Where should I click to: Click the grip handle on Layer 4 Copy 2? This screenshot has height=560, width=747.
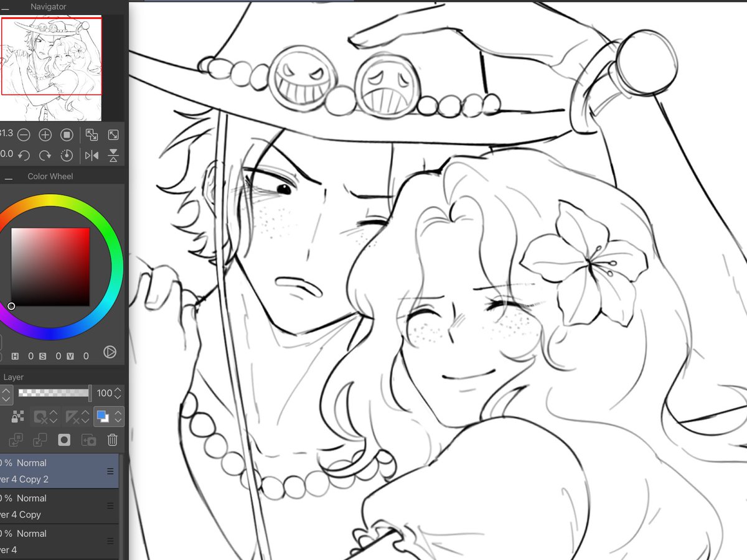[111, 471]
